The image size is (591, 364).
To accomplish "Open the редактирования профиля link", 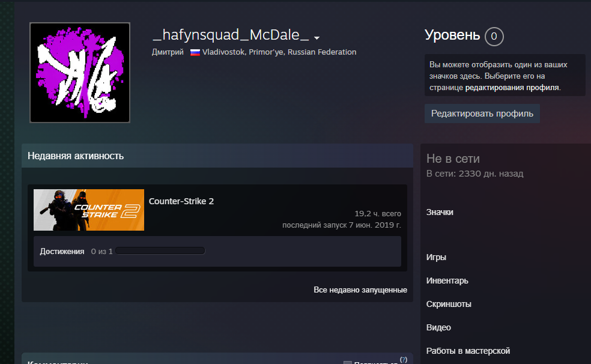I will tap(512, 87).
